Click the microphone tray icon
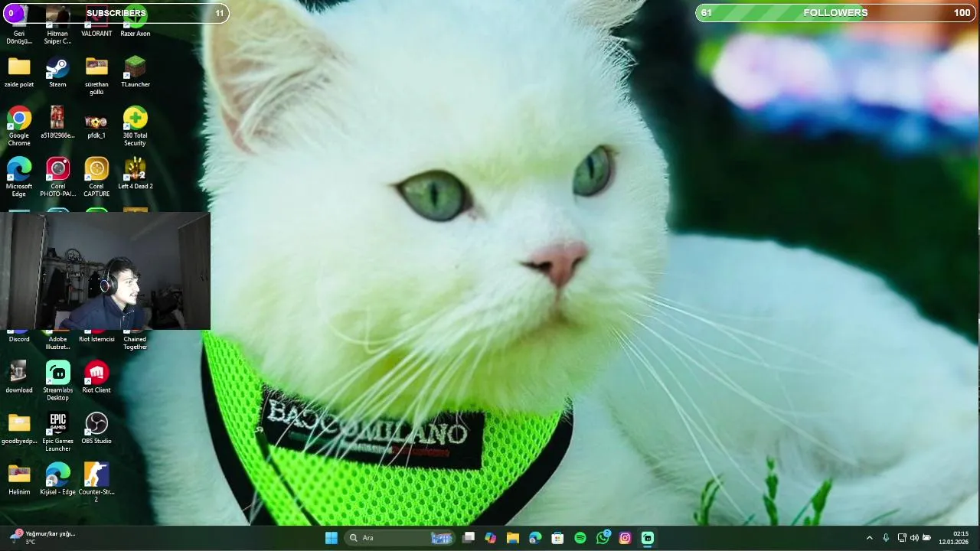The image size is (980, 551). pyautogui.click(x=886, y=538)
